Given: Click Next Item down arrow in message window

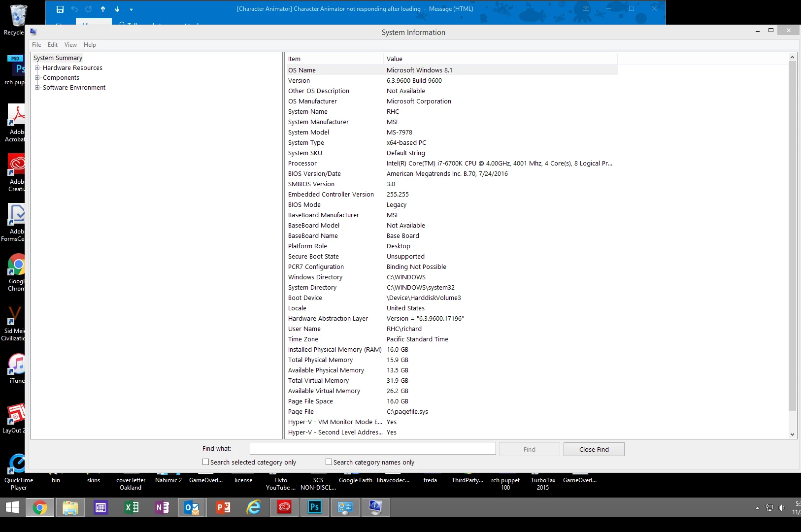Looking at the screenshot, I should click(x=117, y=9).
